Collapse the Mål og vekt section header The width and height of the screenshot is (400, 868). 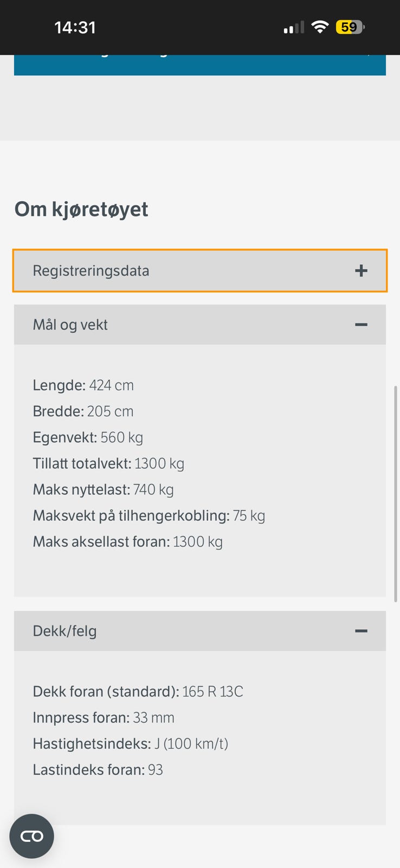(x=70, y=324)
